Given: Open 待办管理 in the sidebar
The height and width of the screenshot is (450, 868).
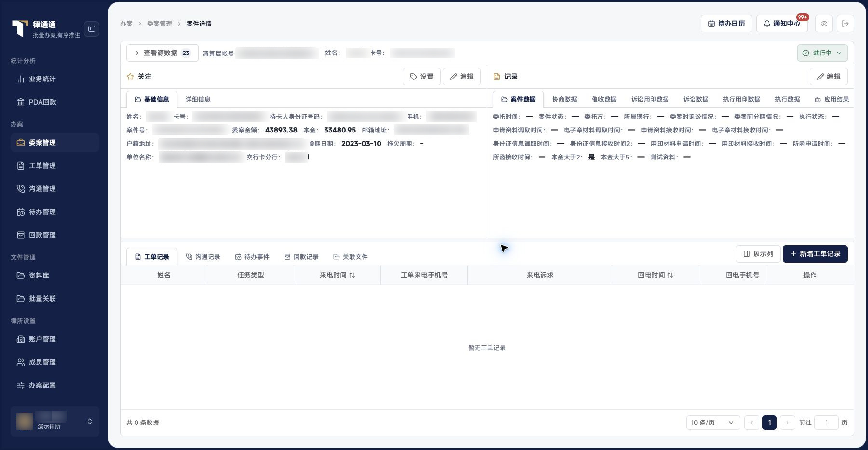Looking at the screenshot, I should [55, 212].
